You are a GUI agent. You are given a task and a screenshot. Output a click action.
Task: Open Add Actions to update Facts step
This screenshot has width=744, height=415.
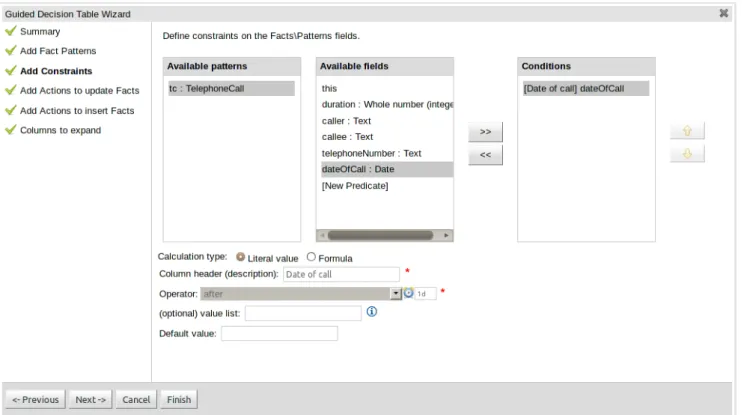coord(79,90)
